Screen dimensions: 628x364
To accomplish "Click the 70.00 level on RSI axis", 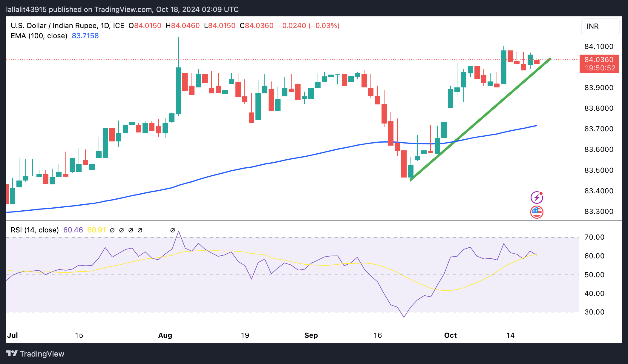I will click(594, 237).
